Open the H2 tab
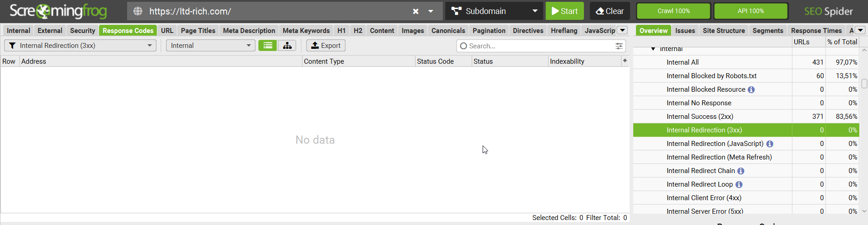The height and width of the screenshot is (225, 868). tap(358, 30)
